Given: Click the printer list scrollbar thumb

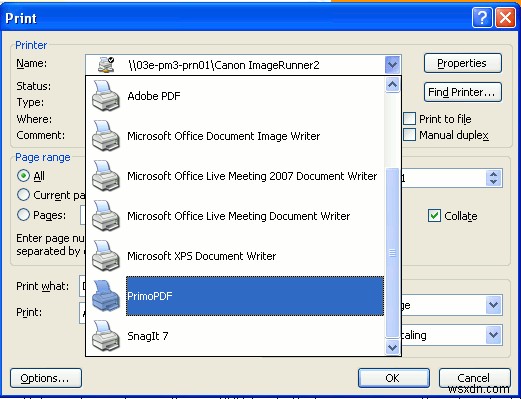Looking at the screenshot, I should coord(392,253).
